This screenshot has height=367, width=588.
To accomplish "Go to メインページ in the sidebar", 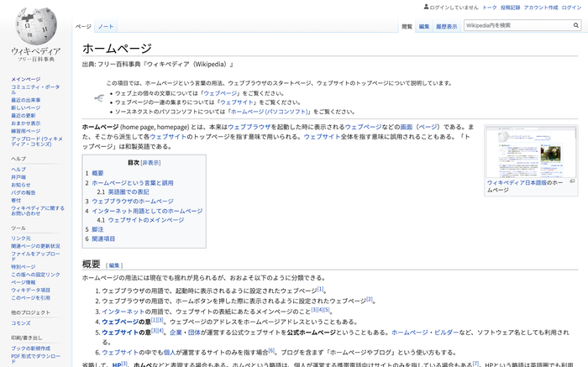I will tap(25, 79).
